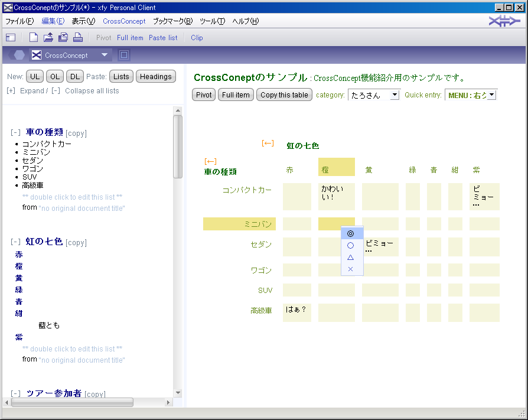This screenshot has height=420, width=528.
Task: Collapse the 虹の七色 list
Action: [15, 242]
